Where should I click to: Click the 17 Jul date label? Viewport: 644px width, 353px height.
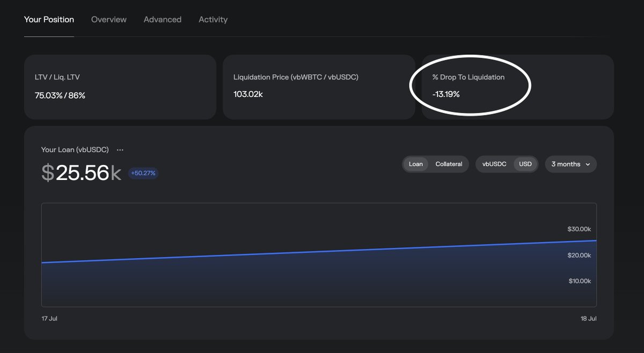click(49, 319)
